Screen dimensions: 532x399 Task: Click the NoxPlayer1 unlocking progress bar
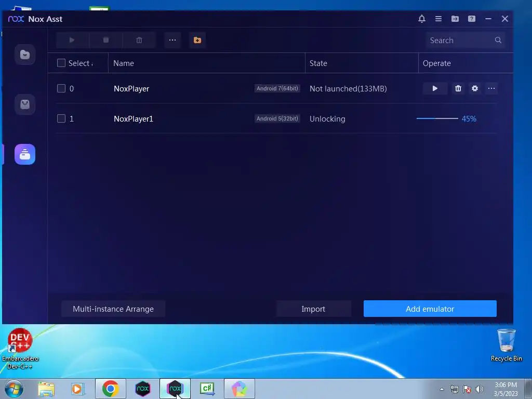tap(437, 119)
